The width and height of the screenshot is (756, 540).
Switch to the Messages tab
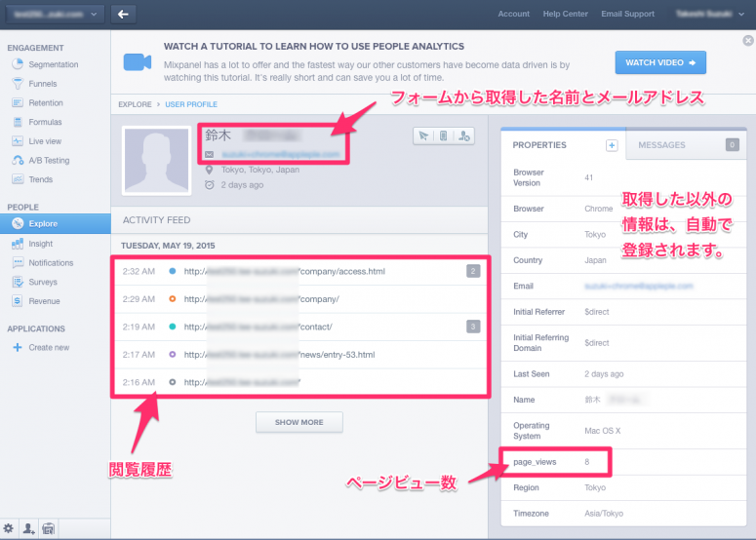pyautogui.click(x=661, y=145)
